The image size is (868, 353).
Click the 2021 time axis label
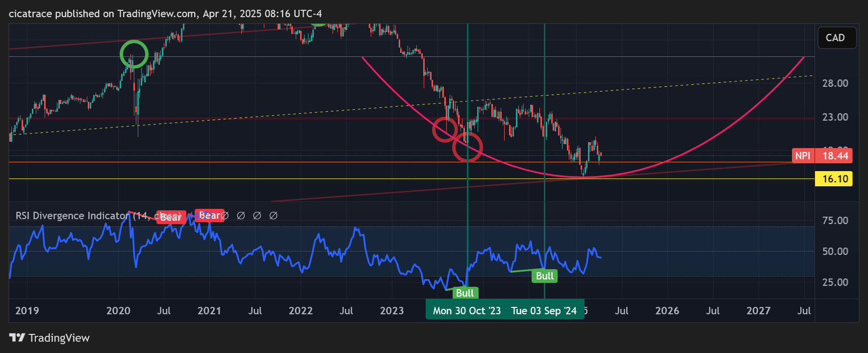[x=209, y=311]
